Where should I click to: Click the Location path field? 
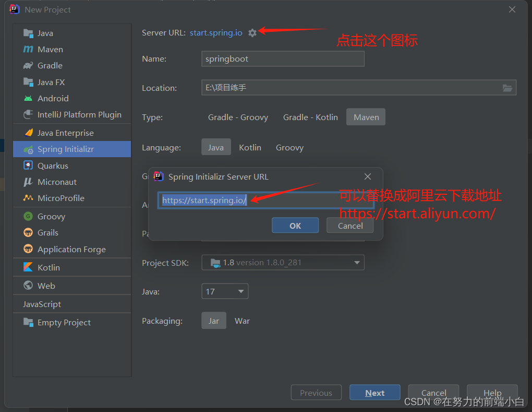tap(359, 88)
